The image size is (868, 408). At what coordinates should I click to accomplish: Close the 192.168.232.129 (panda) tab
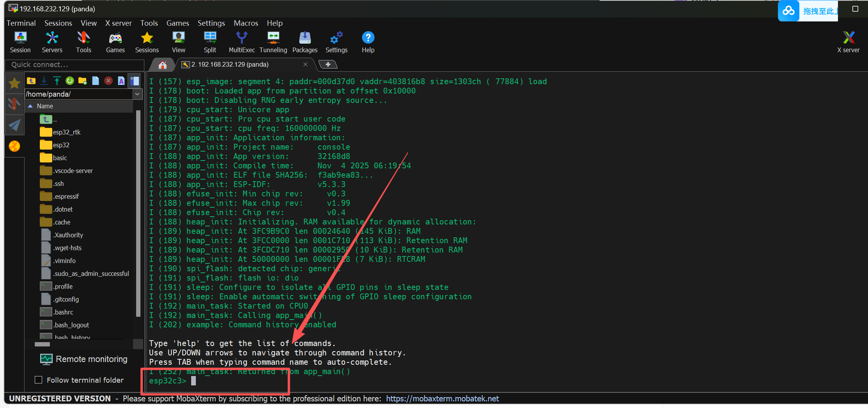(x=305, y=64)
